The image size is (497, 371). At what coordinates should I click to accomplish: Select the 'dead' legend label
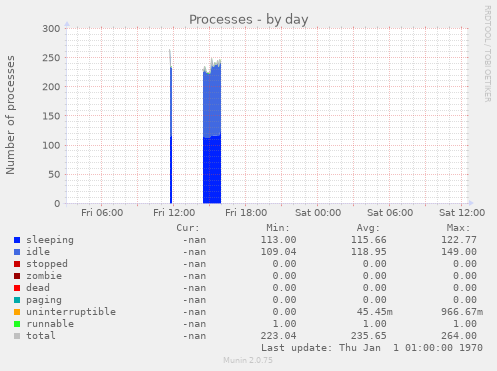38,288
